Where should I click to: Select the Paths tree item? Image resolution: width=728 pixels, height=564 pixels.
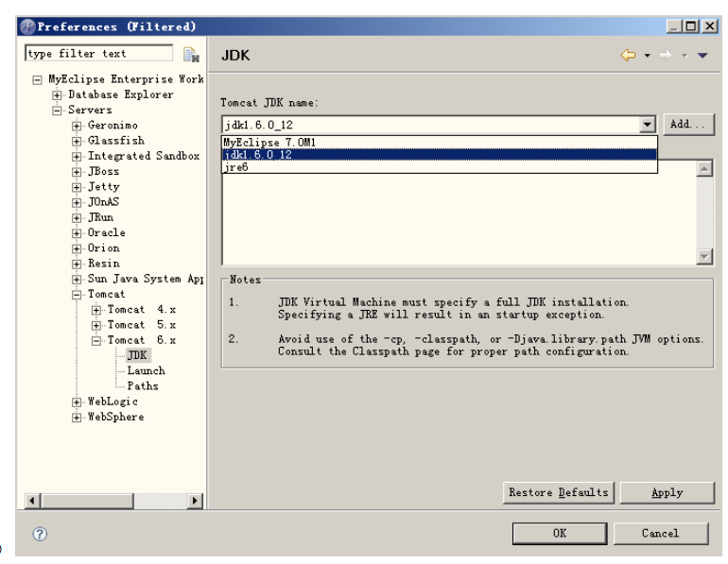pos(143,385)
